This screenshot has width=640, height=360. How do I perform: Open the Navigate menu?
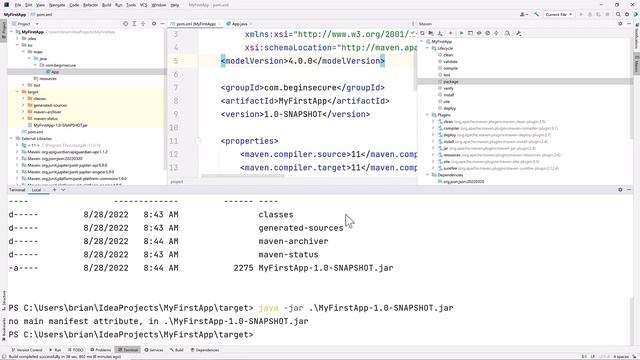tap(57, 5)
